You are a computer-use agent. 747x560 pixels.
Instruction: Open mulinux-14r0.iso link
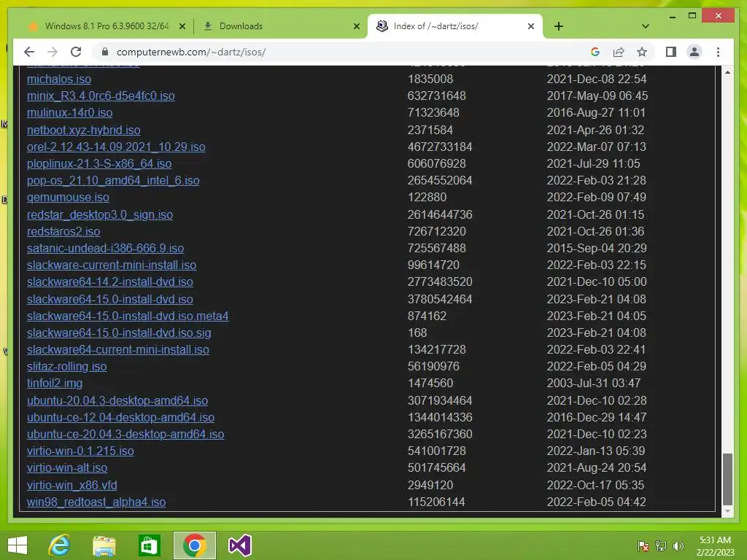(69, 113)
